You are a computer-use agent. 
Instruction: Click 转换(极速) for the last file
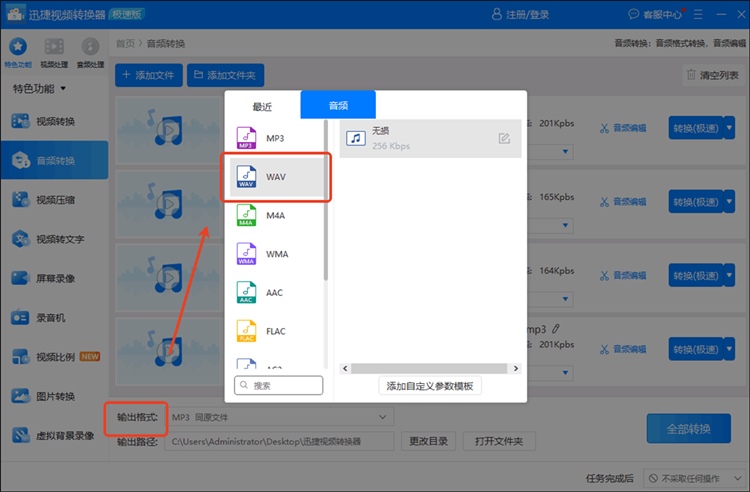(696, 349)
